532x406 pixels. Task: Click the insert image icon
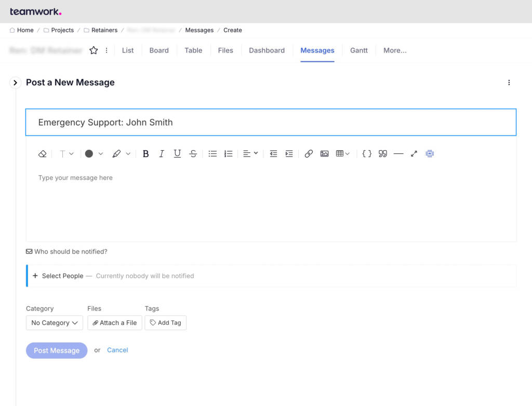coord(324,154)
